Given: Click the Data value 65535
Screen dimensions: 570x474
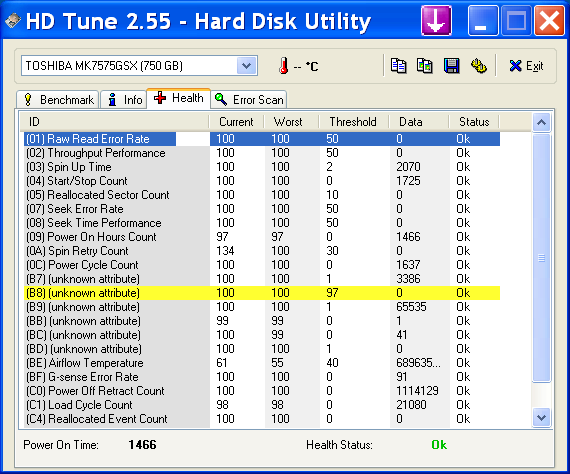Looking at the screenshot, I should pyautogui.click(x=411, y=307).
